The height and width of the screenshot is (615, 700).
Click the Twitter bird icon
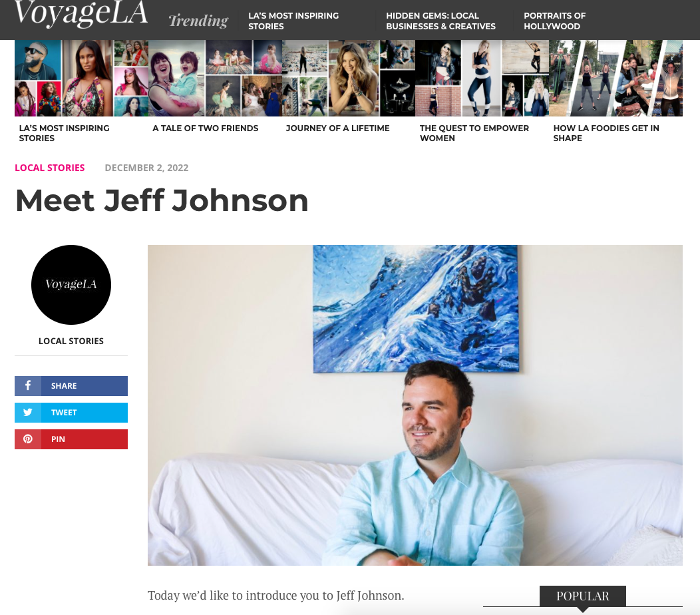tap(28, 412)
